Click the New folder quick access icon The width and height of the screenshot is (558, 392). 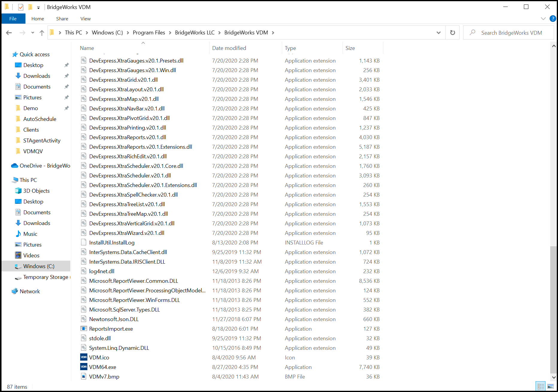click(30, 7)
